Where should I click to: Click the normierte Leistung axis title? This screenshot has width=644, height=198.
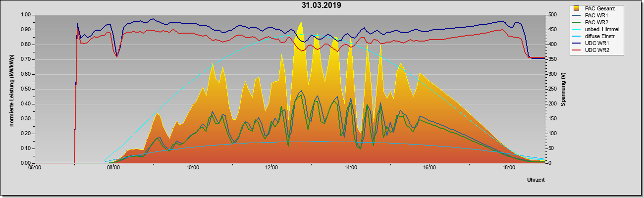pos(11,89)
